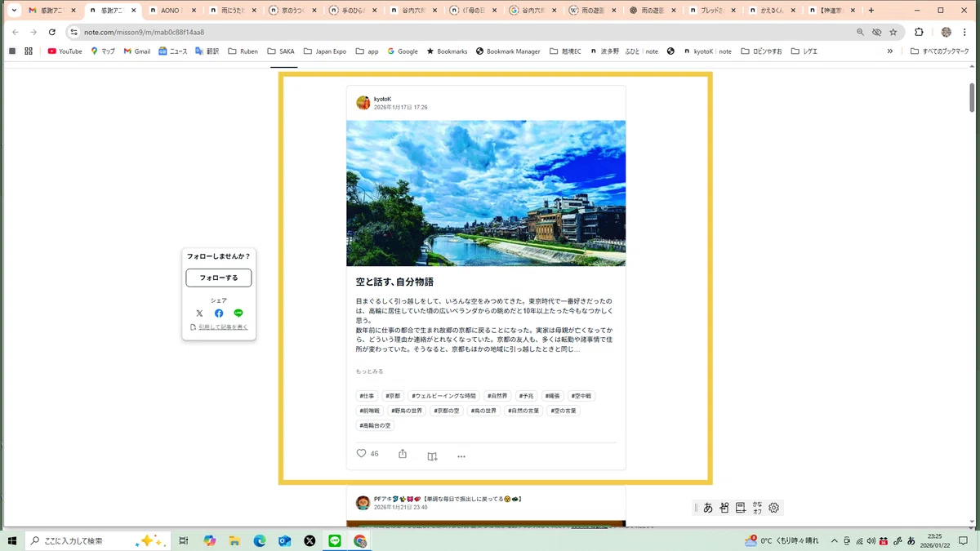Click the page vertical scrollbar thumb

(x=972, y=96)
